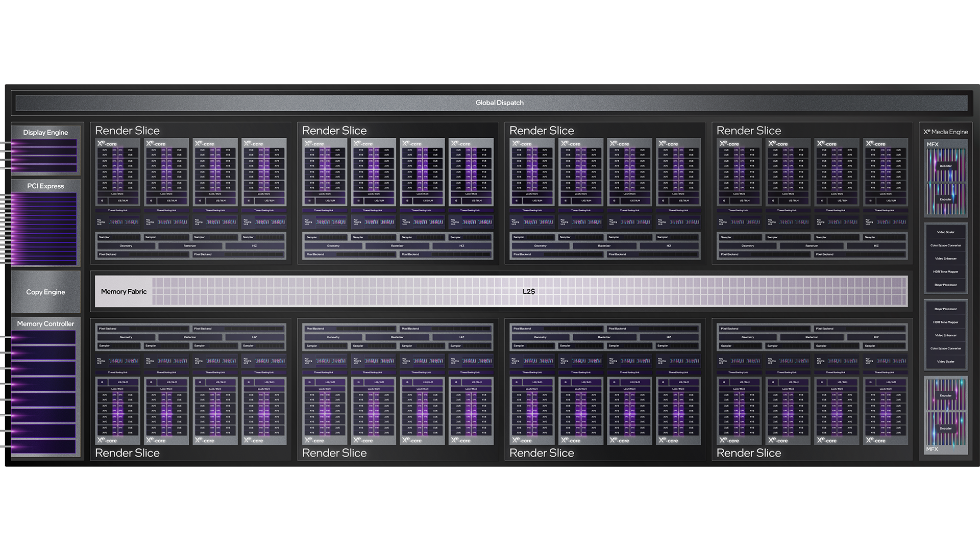The height and width of the screenshot is (551, 980).
Task: Select the upper Color Space Converter block
Action: pyautogui.click(x=945, y=245)
